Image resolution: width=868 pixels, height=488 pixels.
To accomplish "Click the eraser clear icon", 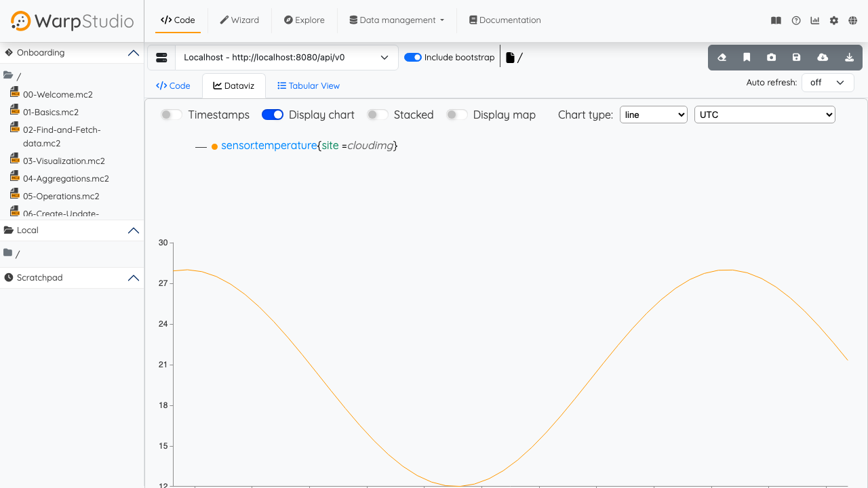I will (x=722, y=58).
